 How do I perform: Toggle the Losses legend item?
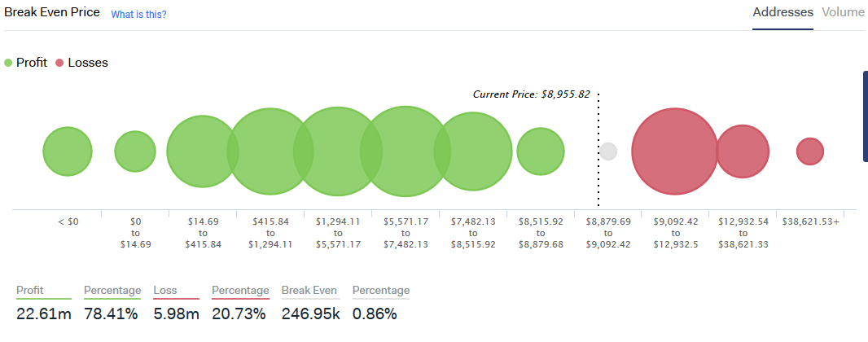[x=82, y=63]
